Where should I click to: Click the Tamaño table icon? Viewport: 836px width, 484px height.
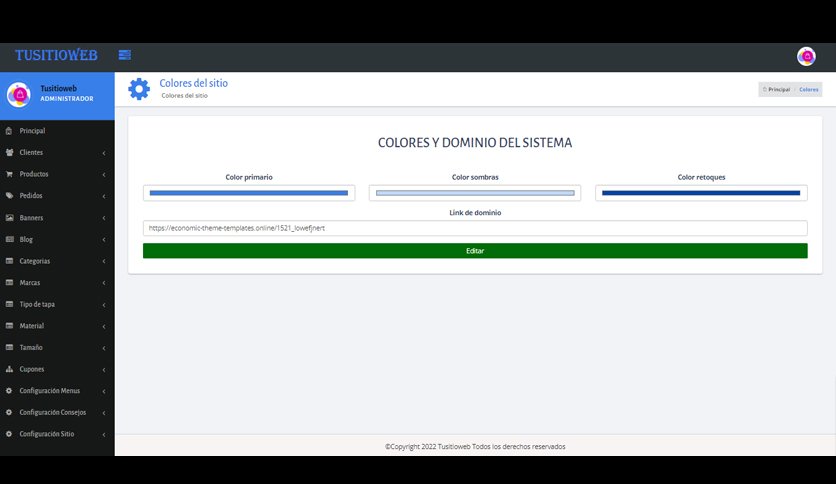tap(9, 347)
